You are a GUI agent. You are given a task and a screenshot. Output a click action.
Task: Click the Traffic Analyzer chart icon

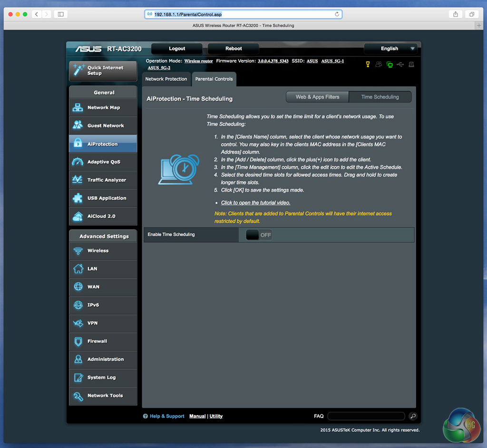[x=78, y=180]
